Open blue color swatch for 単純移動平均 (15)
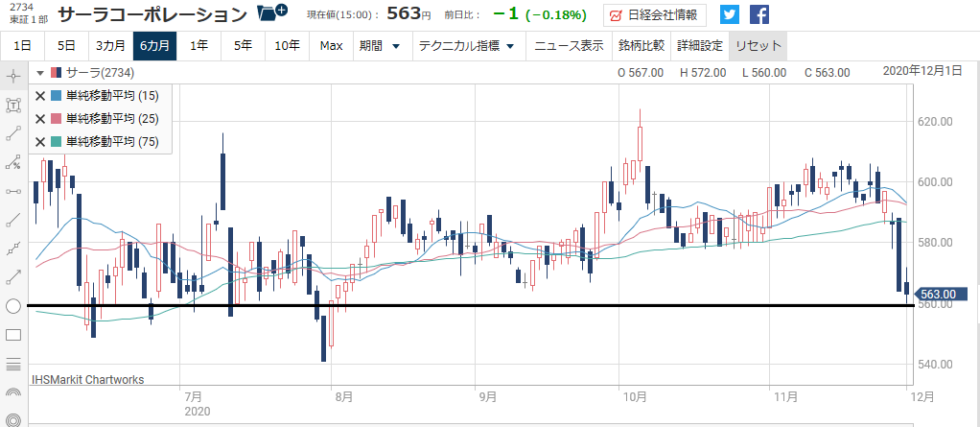 point(57,96)
